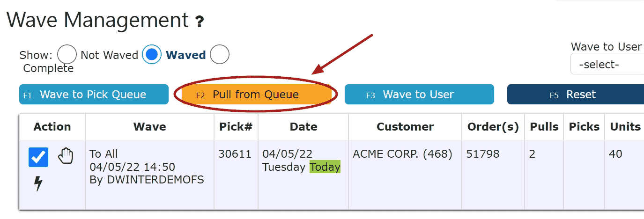The width and height of the screenshot is (644, 219).
Task: Select the Waved radio button
Action: tap(152, 55)
